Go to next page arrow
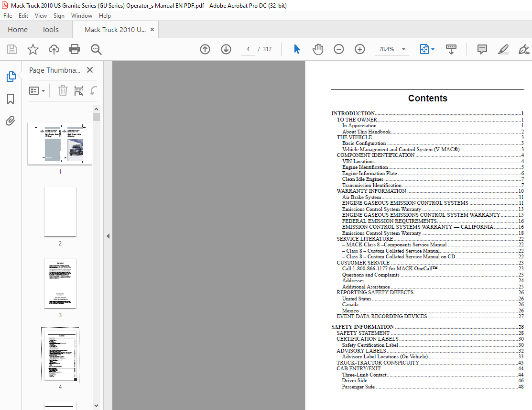This screenshot has width=532, height=410. click(226, 49)
